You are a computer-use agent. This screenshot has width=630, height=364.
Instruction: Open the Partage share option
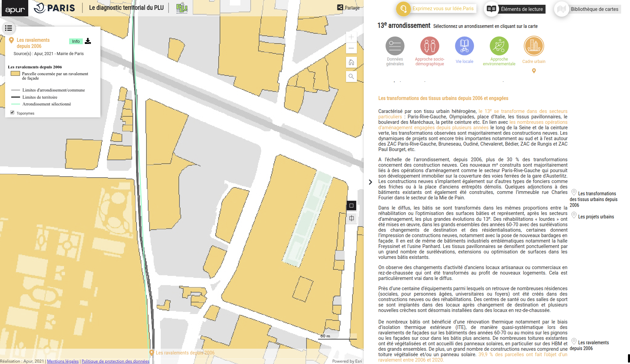[348, 7]
